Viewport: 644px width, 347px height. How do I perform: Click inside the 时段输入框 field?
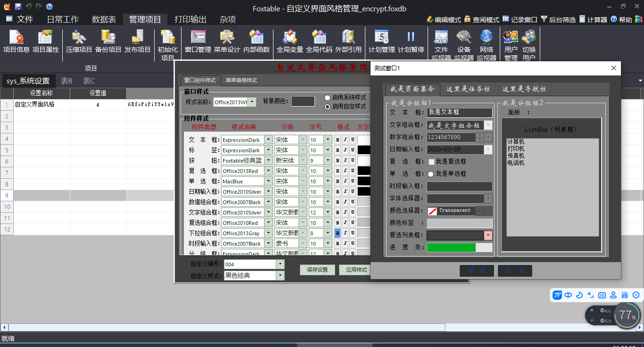coord(459,186)
